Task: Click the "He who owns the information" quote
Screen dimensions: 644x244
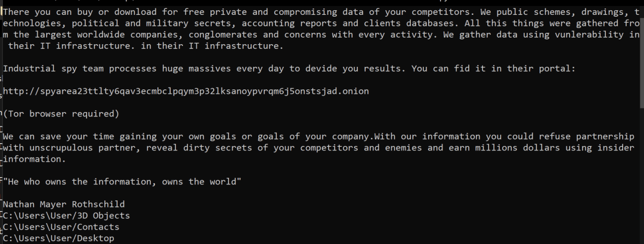Action: pos(122,181)
